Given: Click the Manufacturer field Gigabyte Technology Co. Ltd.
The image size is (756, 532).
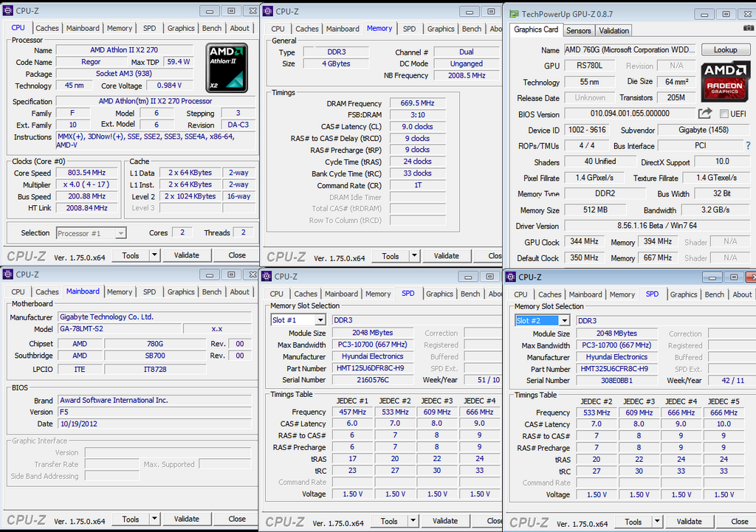Looking at the screenshot, I should point(155,317).
